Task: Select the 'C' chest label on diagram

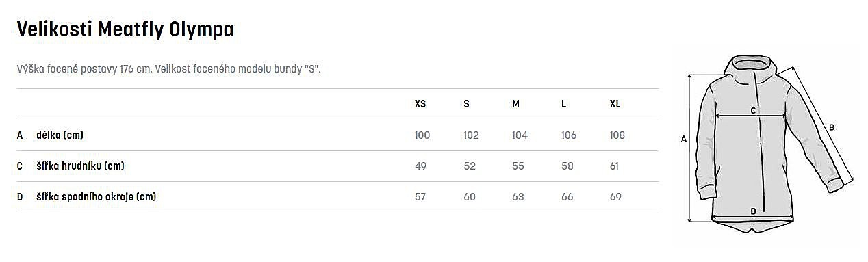Action: [x=753, y=110]
